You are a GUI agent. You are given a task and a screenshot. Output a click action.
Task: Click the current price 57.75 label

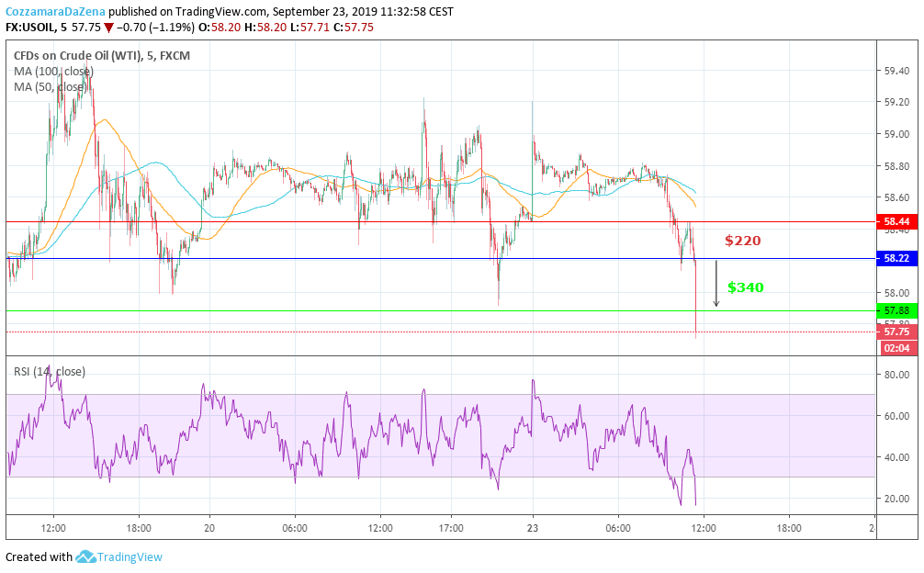[x=896, y=332]
